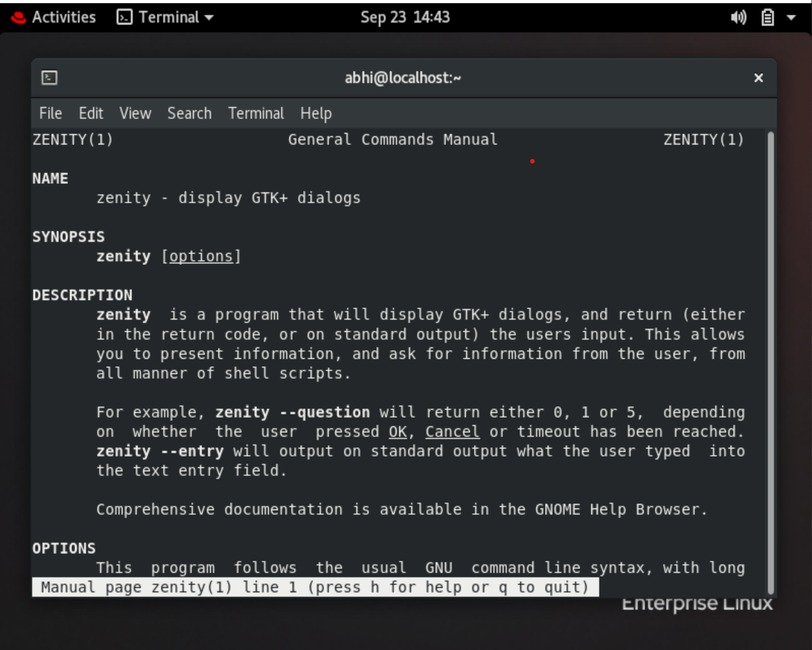Image resolution: width=812 pixels, height=650 pixels.
Task: Click the volume speaker icon
Action: (x=738, y=17)
